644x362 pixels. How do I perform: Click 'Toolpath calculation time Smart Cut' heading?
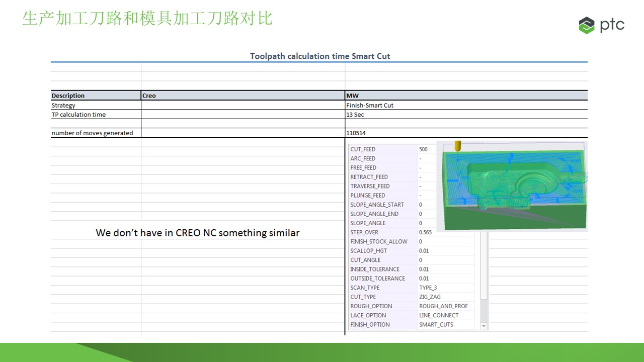pos(320,56)
